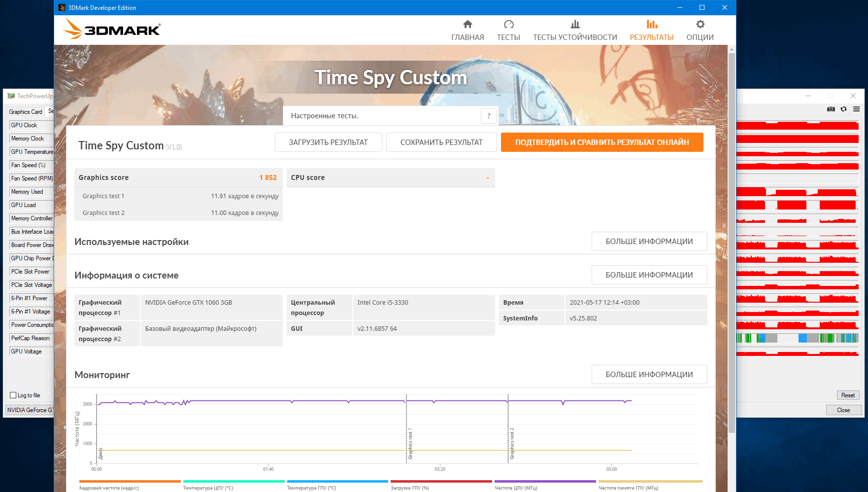This screenshot has width=868, height=492.
Task: Click ПОДТВЕРДИТЬ И СРАВНИТЬ РЕЗУЛЬТАТ ОНЛАЙН button
Action: 602,142
